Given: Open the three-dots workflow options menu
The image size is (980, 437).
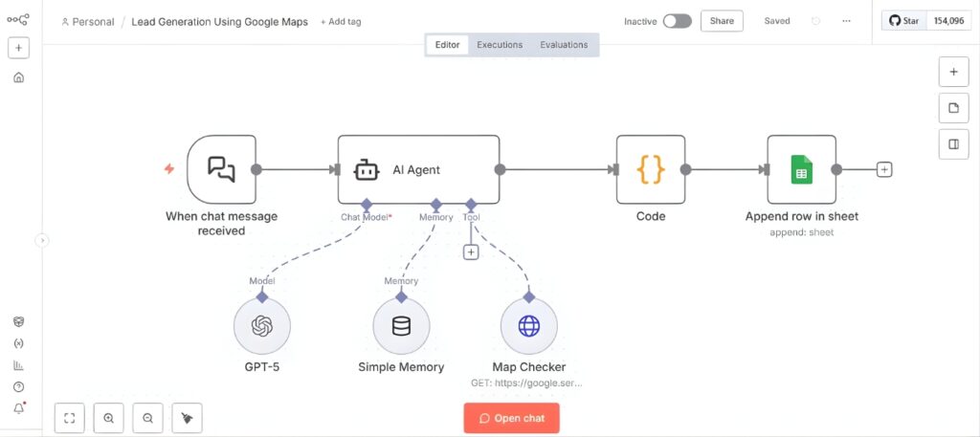Looking at the screenshot, I should coord(846,21).
